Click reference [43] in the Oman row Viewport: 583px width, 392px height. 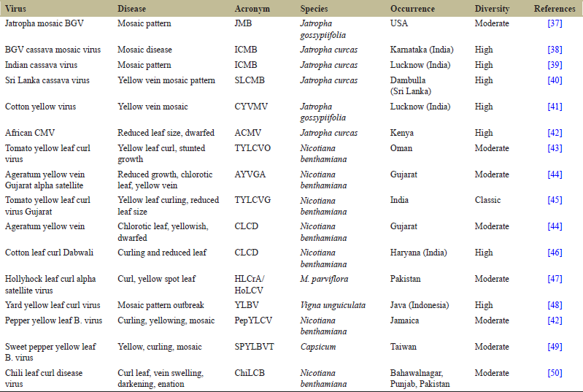click(x=555, y=148)
